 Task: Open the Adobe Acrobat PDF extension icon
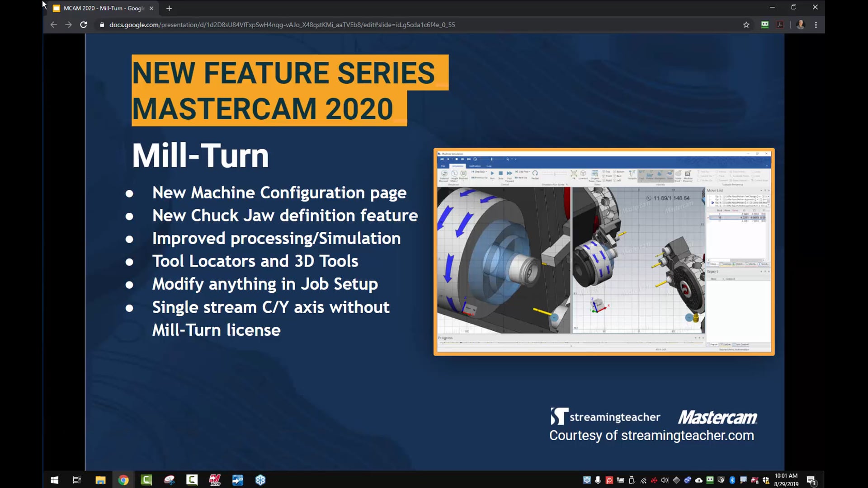coord(780,25)
